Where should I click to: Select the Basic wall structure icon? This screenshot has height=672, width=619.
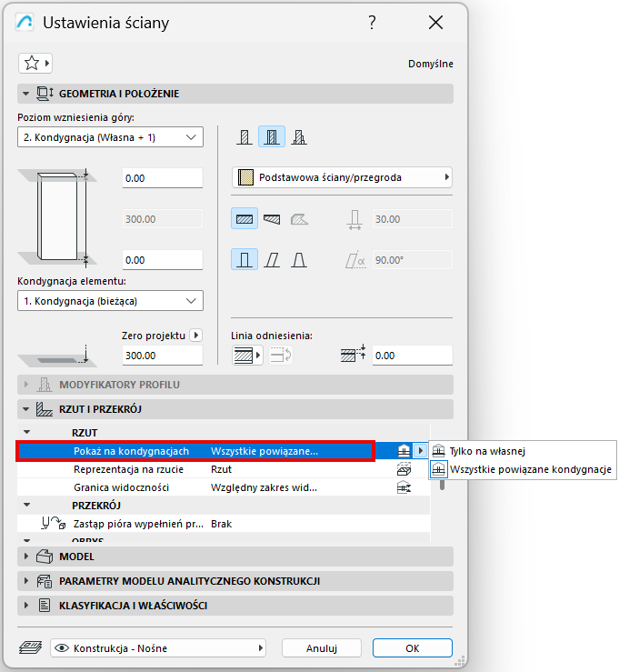coord(245,137)
